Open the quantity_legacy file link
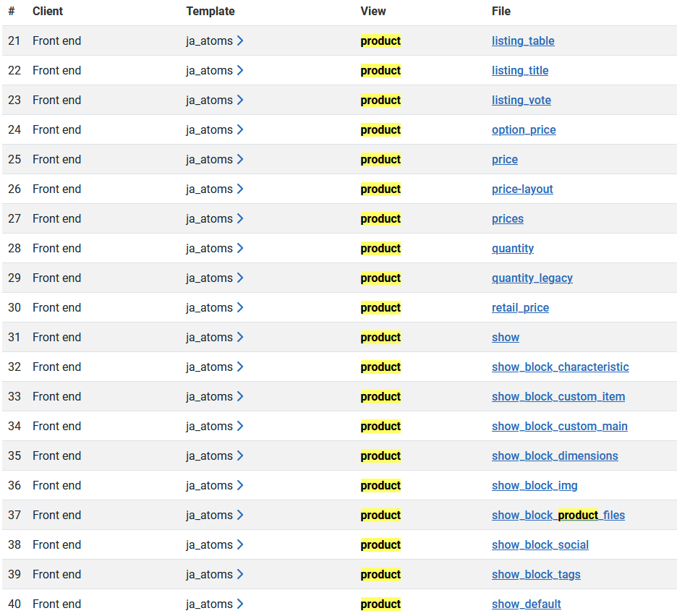677x616 pixels. [532, 278]
